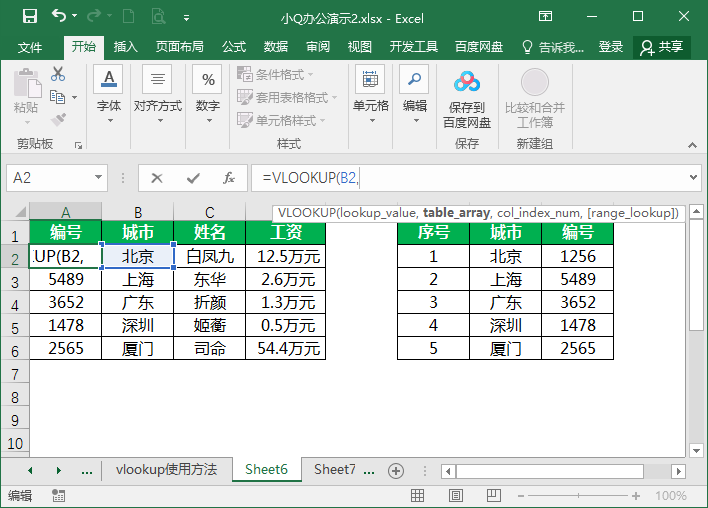Switch to the 页面布局 tab
Image resolution: width=708 pixels, height=508 pixels.
pos(179,47)
